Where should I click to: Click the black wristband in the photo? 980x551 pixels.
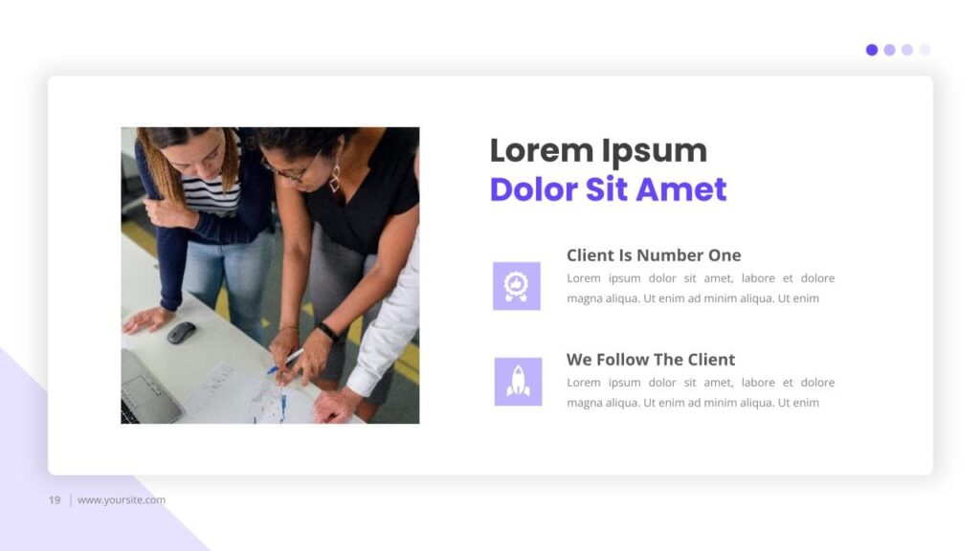point(328,332)
